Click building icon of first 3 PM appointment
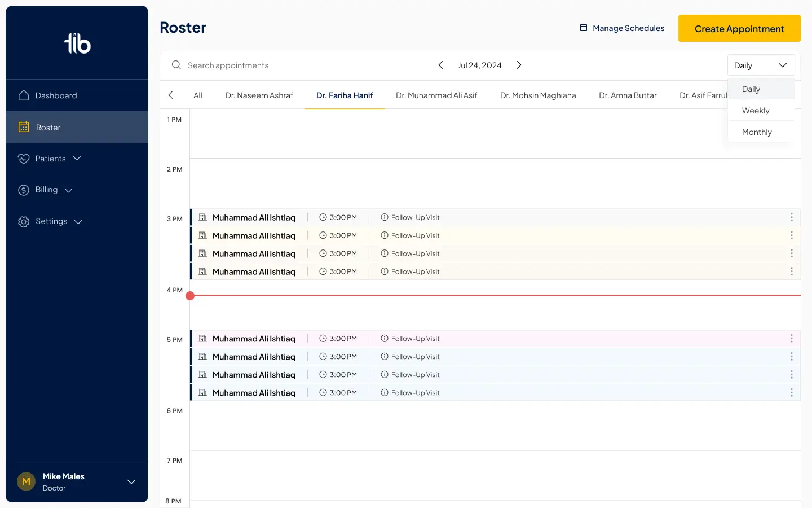812x508 pixels. tap(203, 217)
